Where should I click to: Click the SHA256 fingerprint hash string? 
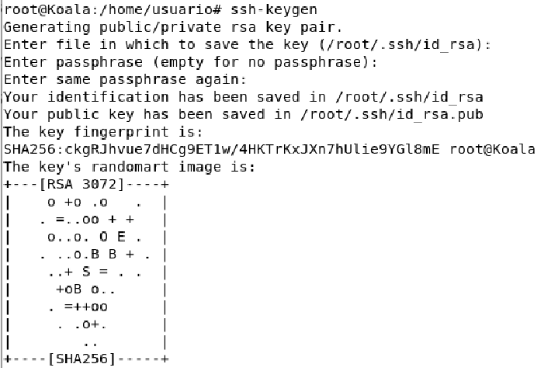222,149
